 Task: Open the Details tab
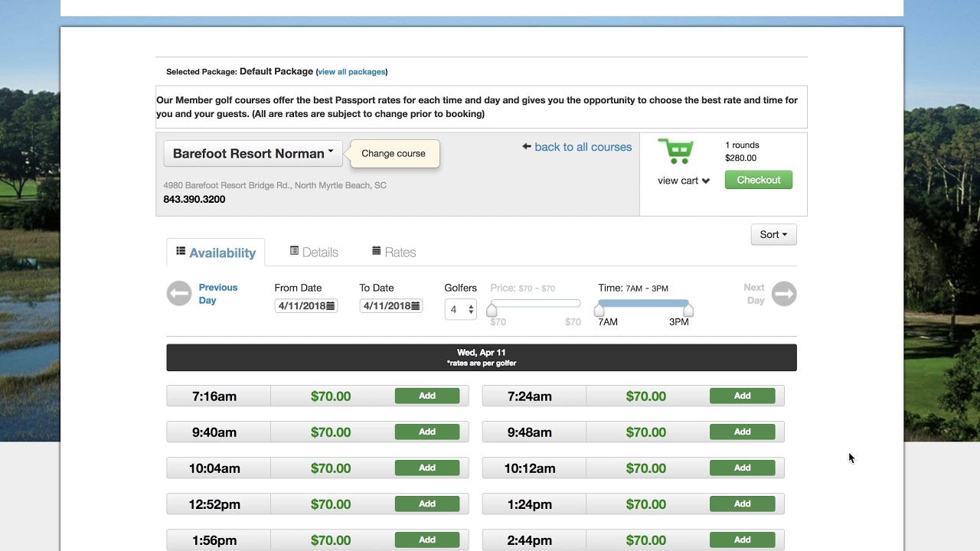pos(314,252)
